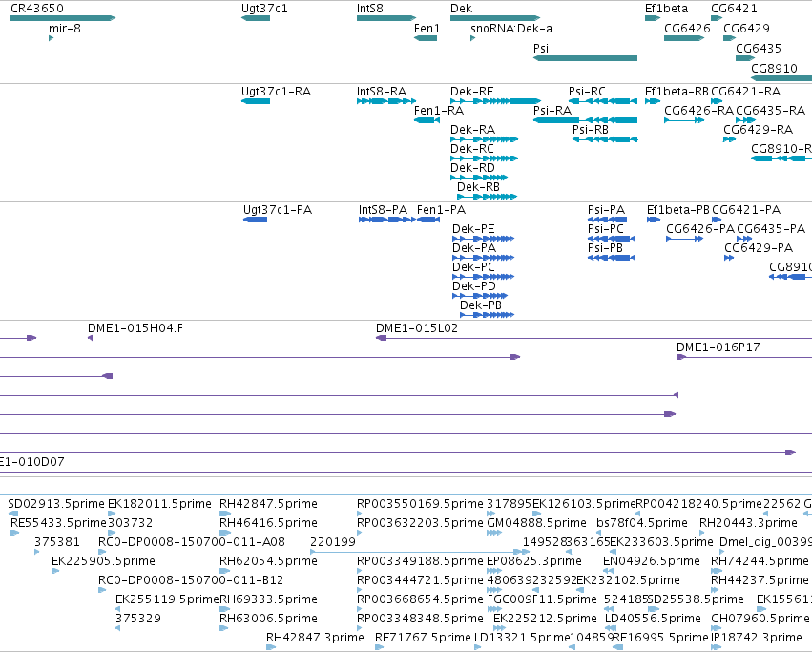Click the Fen1 gene label
Image resolution: width=812 pixels, height=652 pixels.
click(427, 29)
